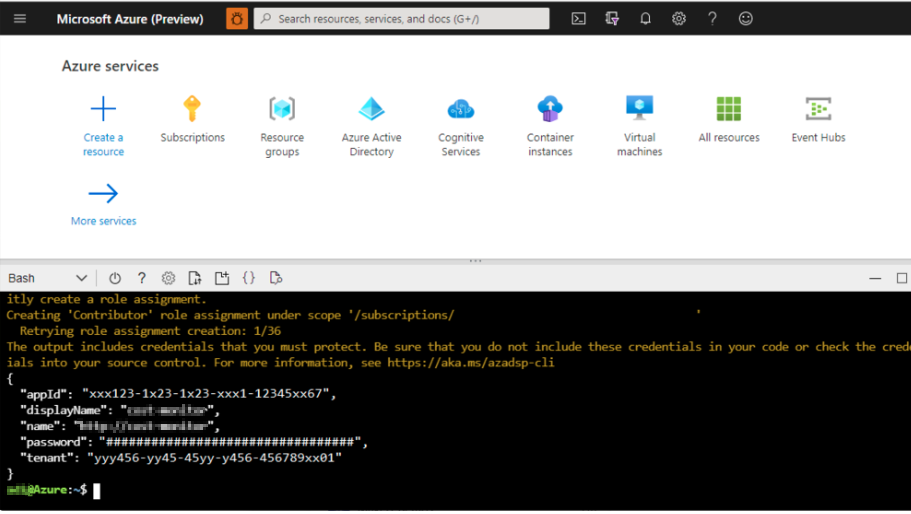Open the portal hamburger menu
The image size is (911, 514).
pyautogui.click(x=20, y=19)
